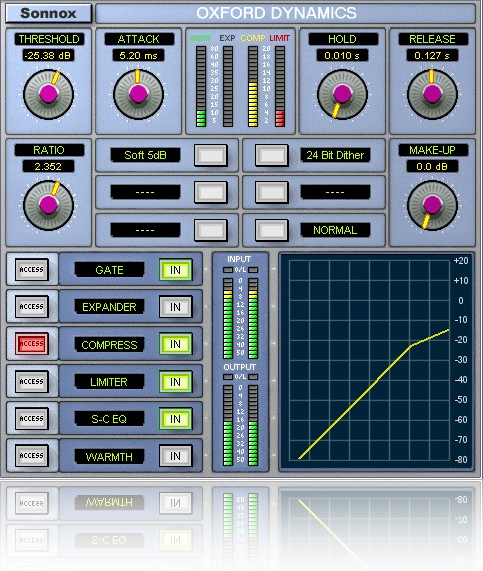Select the 0.0 dB make-up value field
The height and width of the screenshot is (571, 483).
[x=432, y=167]
